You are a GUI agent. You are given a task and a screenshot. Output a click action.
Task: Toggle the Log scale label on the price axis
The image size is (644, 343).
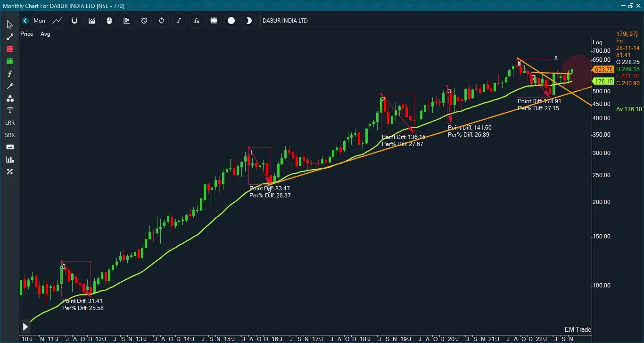coord(597,42)
